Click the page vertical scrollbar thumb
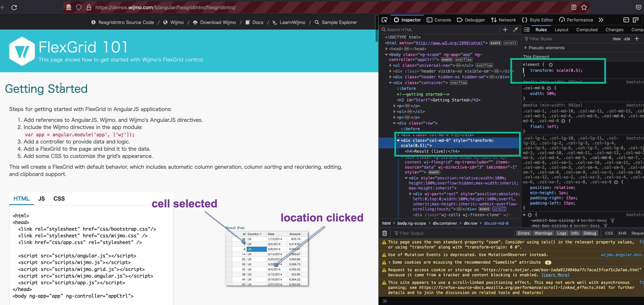Viewport: 644px width, 305px height. [377, 29]
